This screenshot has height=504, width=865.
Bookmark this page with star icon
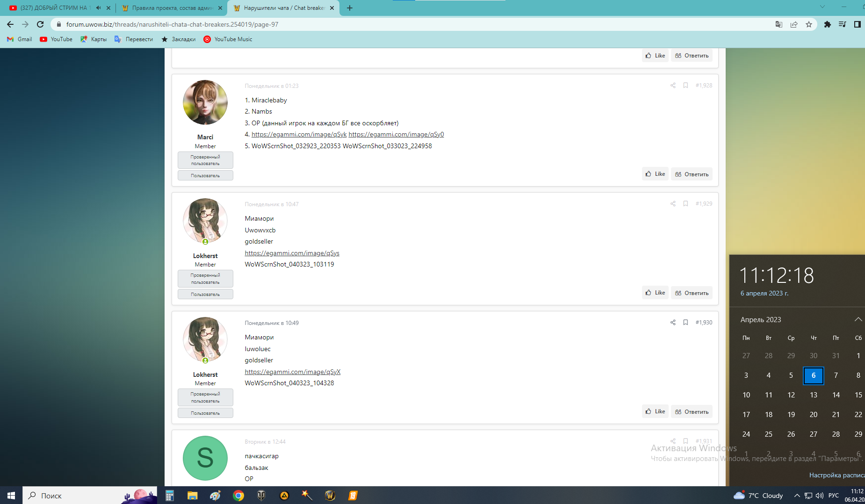809,24
